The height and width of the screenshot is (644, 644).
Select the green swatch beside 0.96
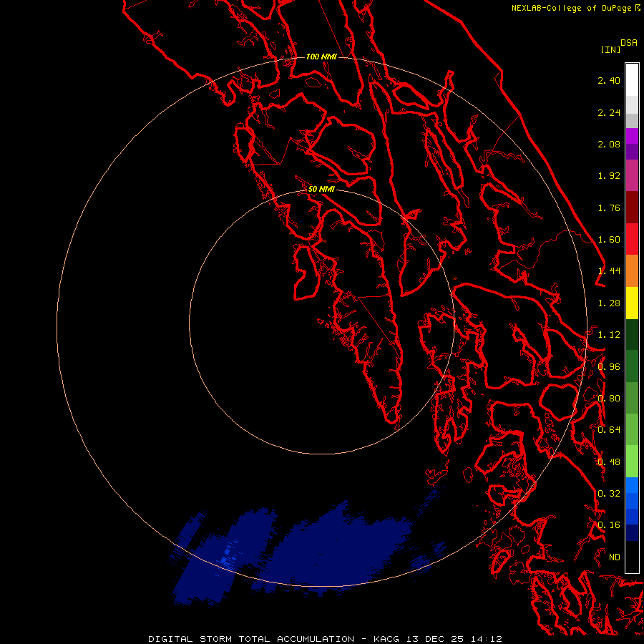[x=632, y=366]
